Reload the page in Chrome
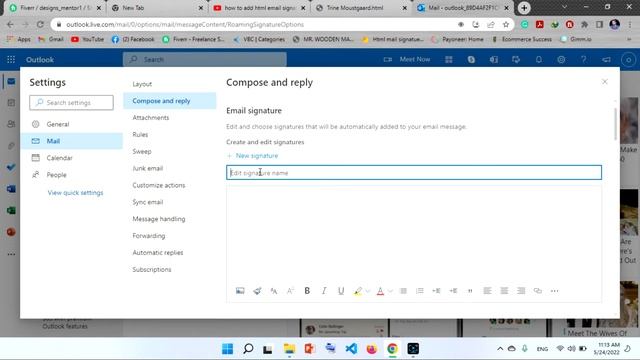Screen dimensions: 640x360 tap(40, 24)
